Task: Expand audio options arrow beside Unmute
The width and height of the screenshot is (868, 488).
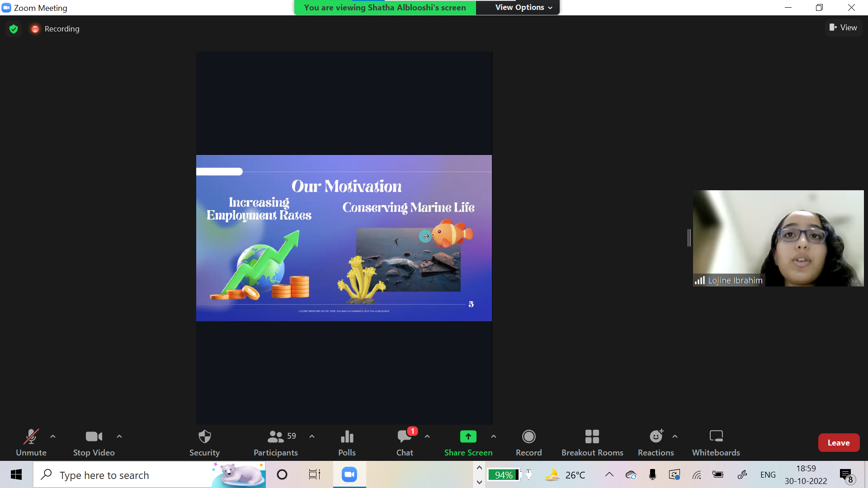Action: click(x=53, y=436)
